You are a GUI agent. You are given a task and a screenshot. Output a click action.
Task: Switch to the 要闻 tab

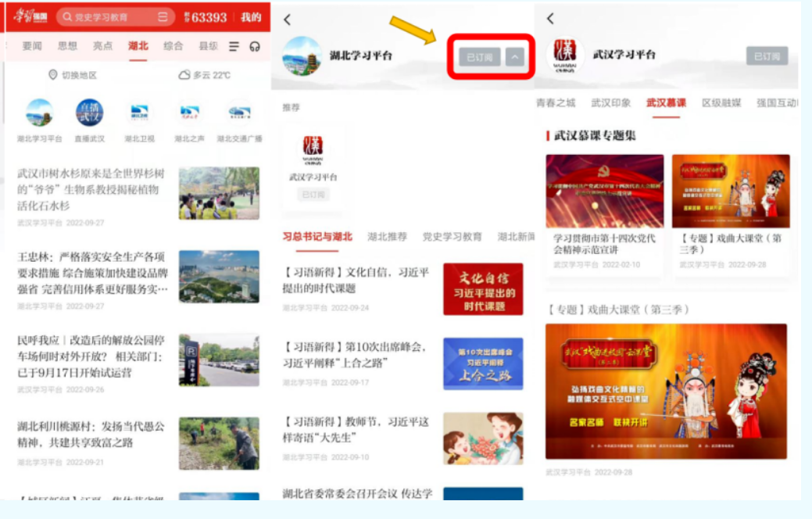(32, 46)
